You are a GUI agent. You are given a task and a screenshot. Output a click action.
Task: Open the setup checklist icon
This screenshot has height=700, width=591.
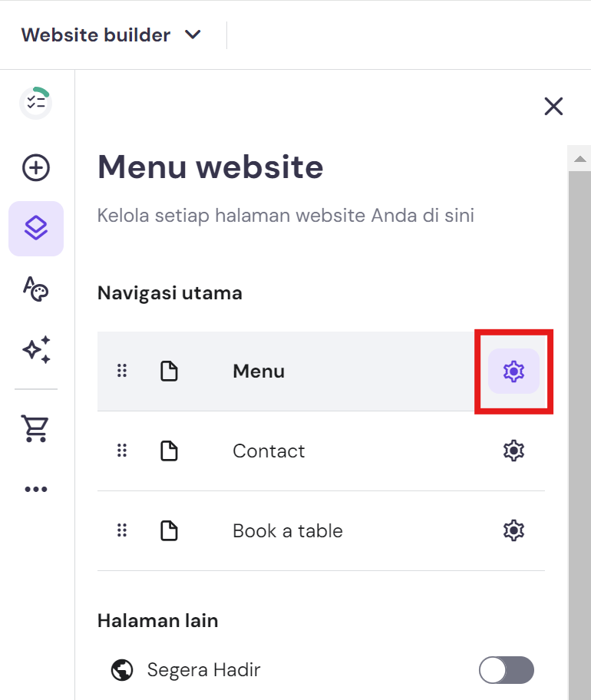[35, 102]
